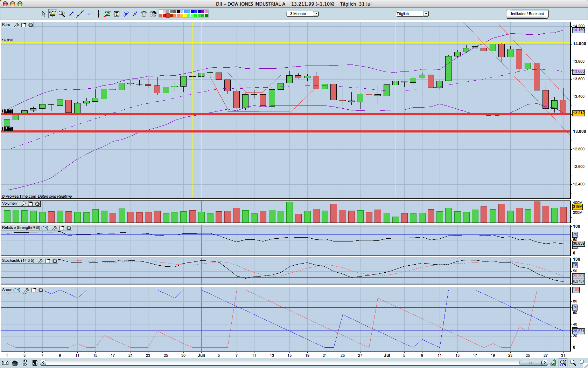Close the Aroon (14) panel
Screen dimensions: 588x368
pyautogui.click(x=41, y=290)
